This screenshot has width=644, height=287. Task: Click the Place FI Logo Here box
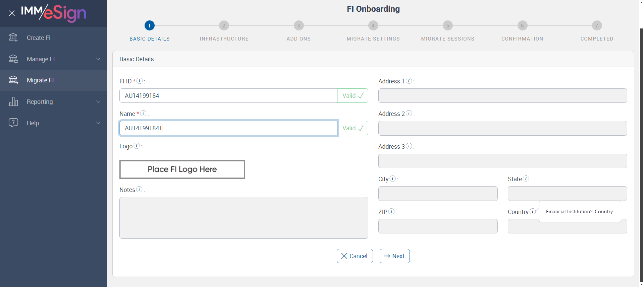(x=182, y=169)
